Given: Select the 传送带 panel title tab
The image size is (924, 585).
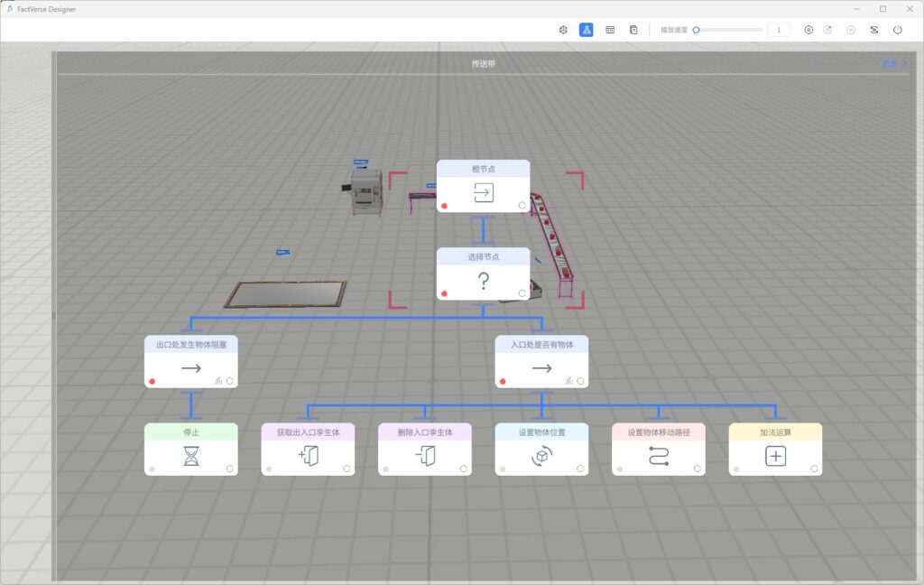Looking at the screenshot, I should (x=483, y=64).
